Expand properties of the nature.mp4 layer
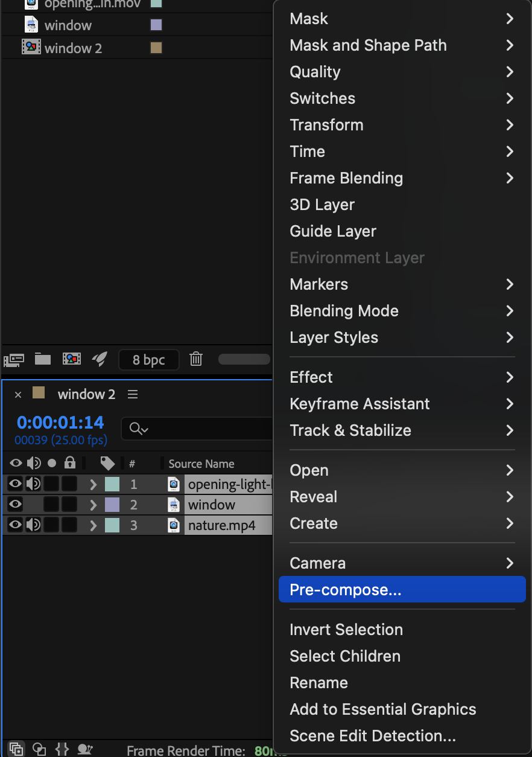 coord(93,525)
